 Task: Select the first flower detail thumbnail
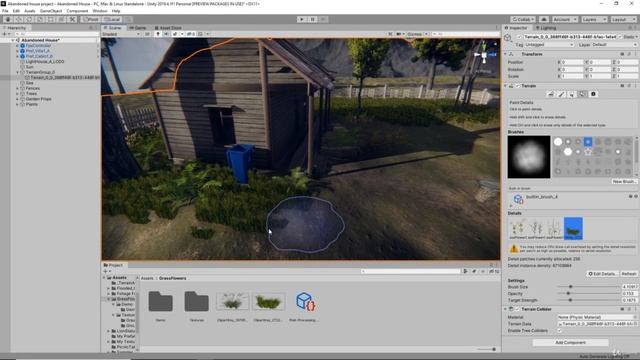point(518,228)
